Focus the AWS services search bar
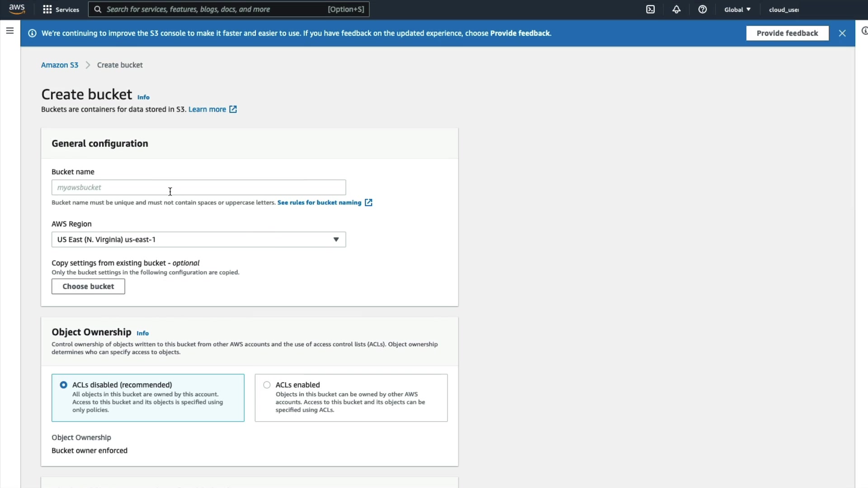868x488 pixels. point(228,9)
